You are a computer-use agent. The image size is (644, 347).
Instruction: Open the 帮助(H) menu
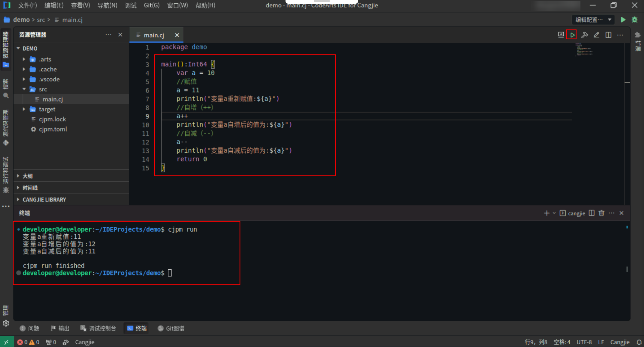point(205,5)
